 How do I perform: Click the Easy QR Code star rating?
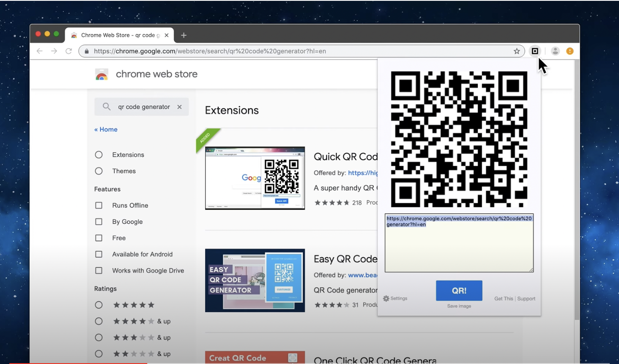332,305
